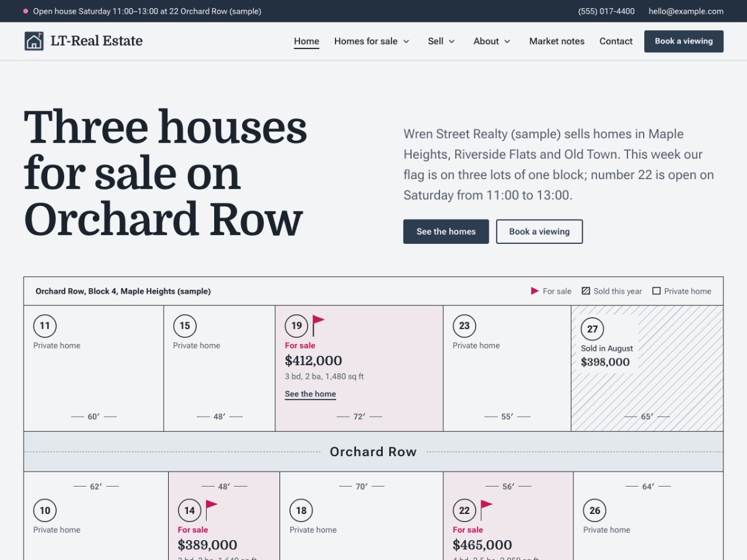Click the See the homes button
The width and height of the screenshot is (747, 560).
click(x=446, y=231)
